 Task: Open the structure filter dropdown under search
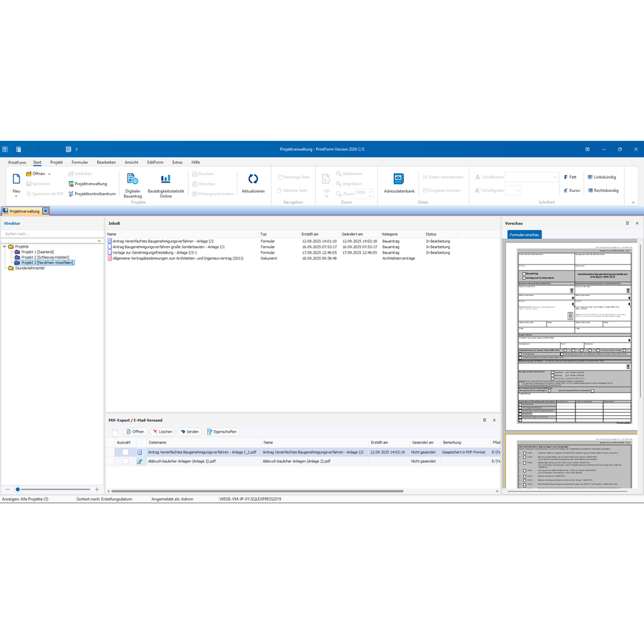click(x=99, y=241)
